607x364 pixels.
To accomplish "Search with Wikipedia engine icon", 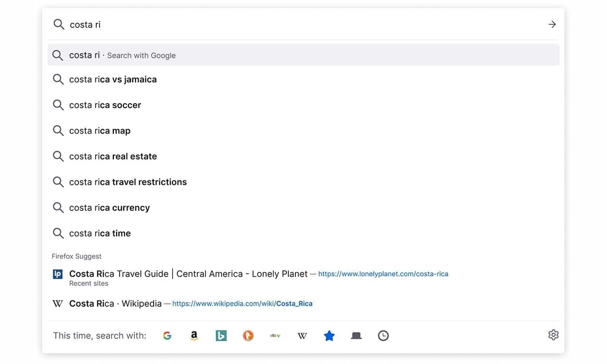I will [302, 336].
